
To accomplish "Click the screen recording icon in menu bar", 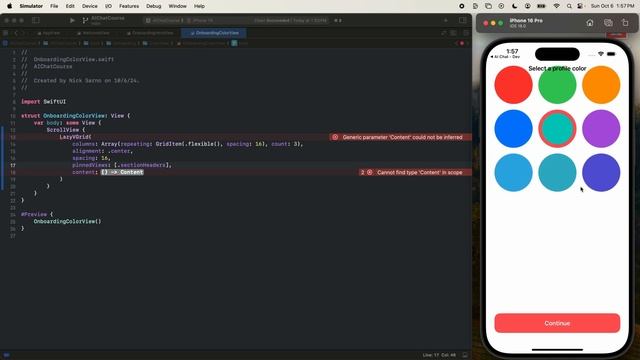I will tap(462, 6).
